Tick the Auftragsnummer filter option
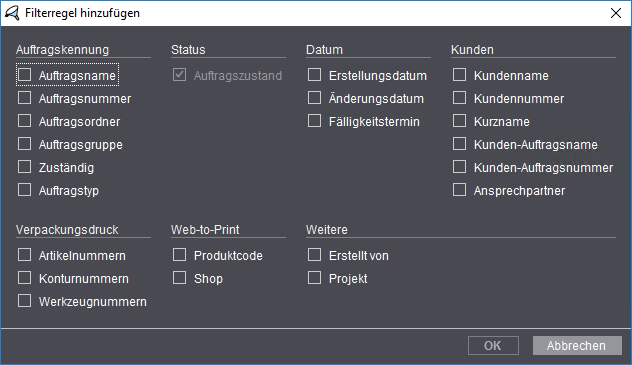Screen dimensions: 632x365 (25, 97)
